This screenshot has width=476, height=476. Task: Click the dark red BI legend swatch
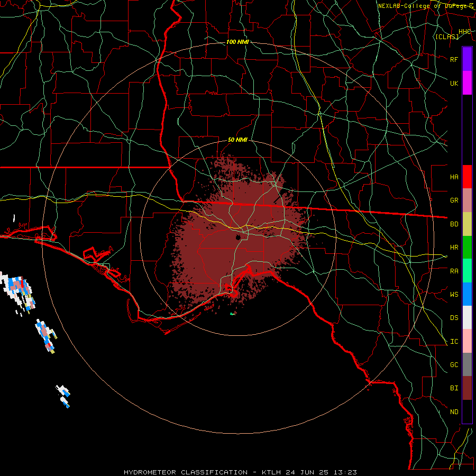pos(467,388)
